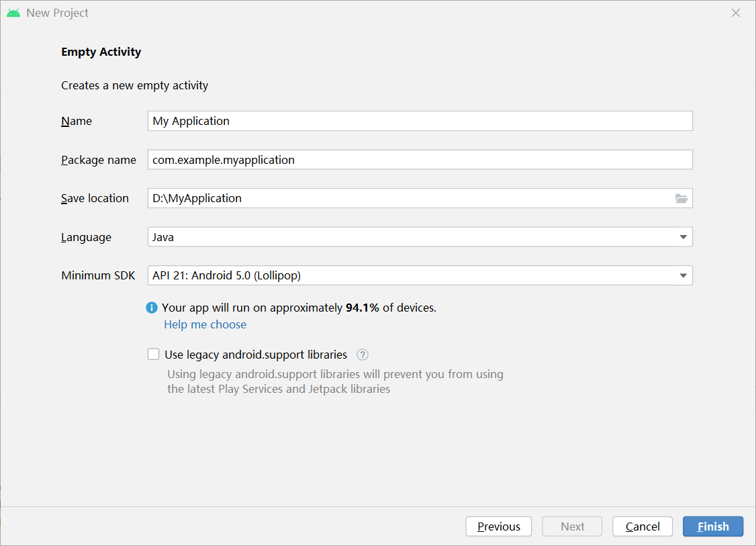Click the Empty Activity heading
The image size is (756, 546).
click(x=101, y=52)
